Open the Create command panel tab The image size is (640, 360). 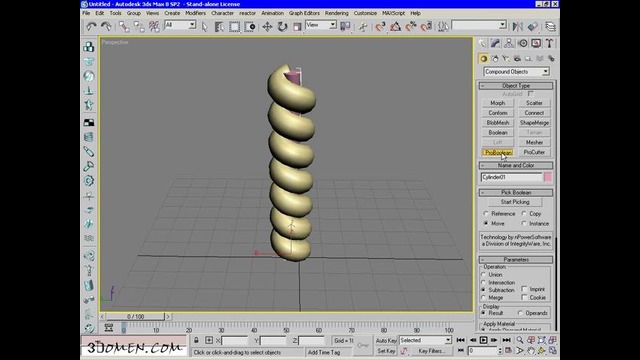pyautogui.click(x=482, y=43)
